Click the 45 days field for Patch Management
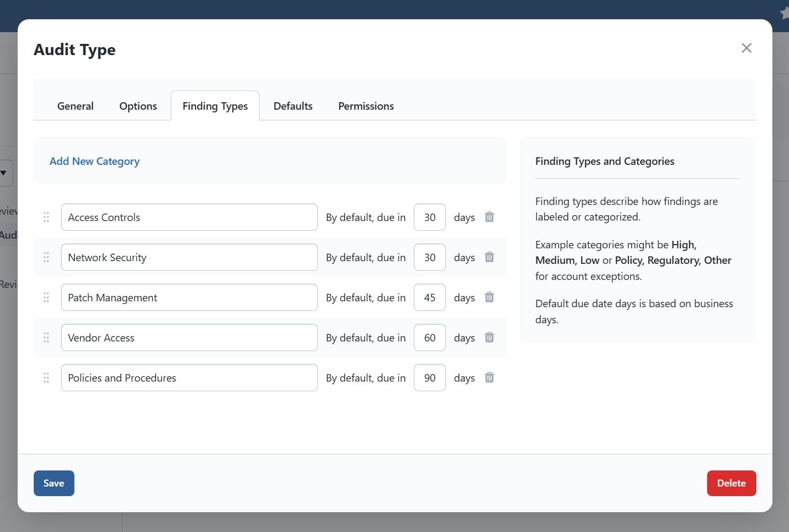Screen dimensions: 789x532 (430, 297)
